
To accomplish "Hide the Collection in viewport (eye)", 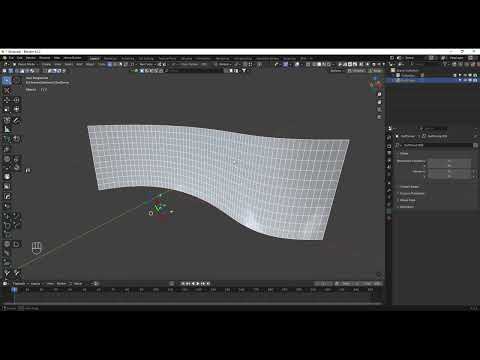I will (x=465, y=75).
